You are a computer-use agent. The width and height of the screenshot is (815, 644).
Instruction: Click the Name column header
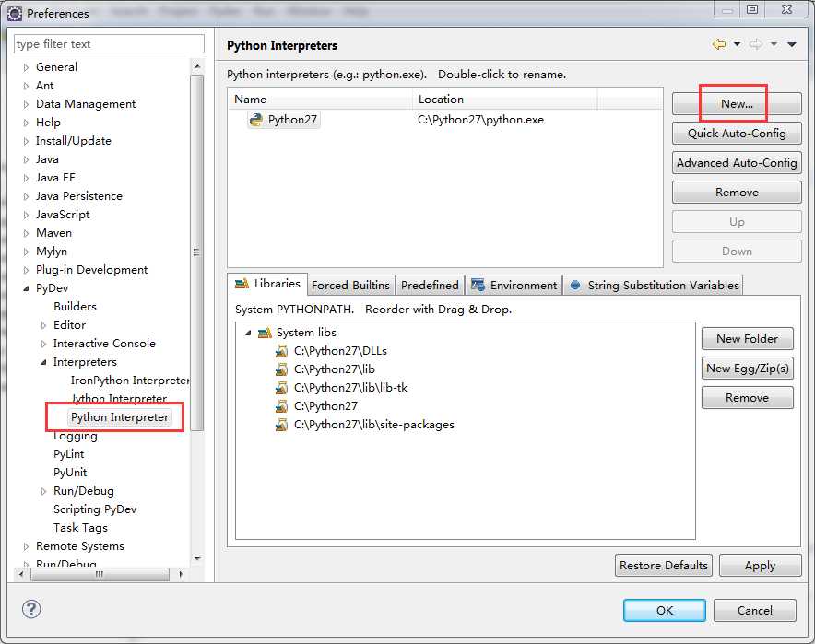point(320,100)
